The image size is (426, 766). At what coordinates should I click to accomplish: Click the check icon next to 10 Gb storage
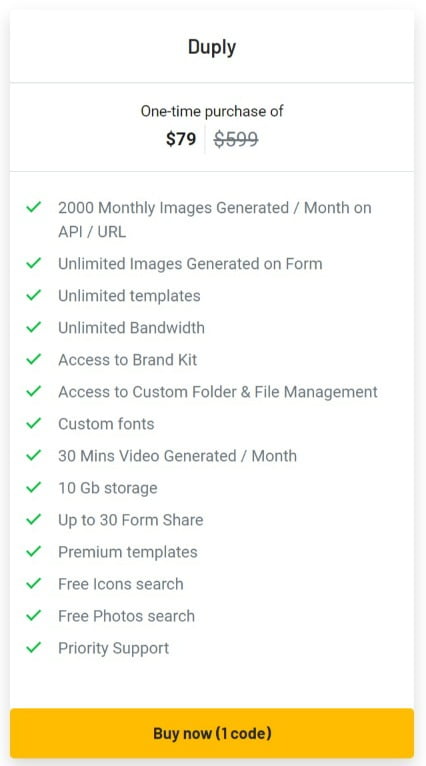pos(33,488)
